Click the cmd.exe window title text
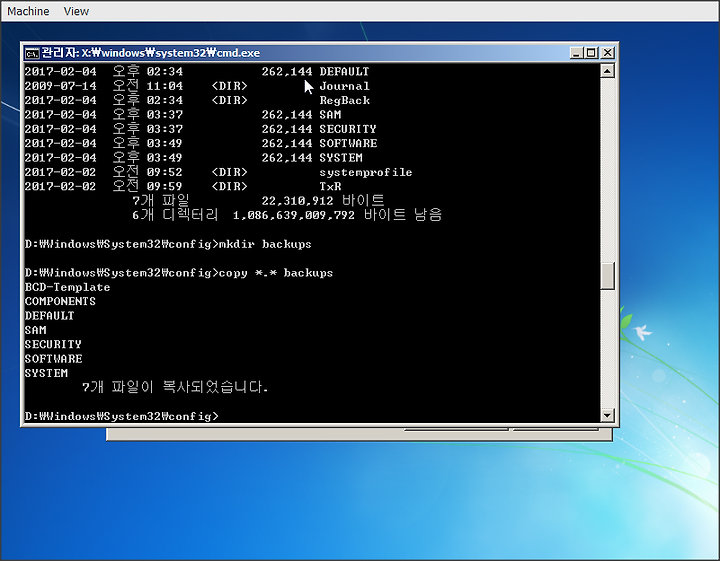Screen dimensions: 720x561 (x=151, y=53)
